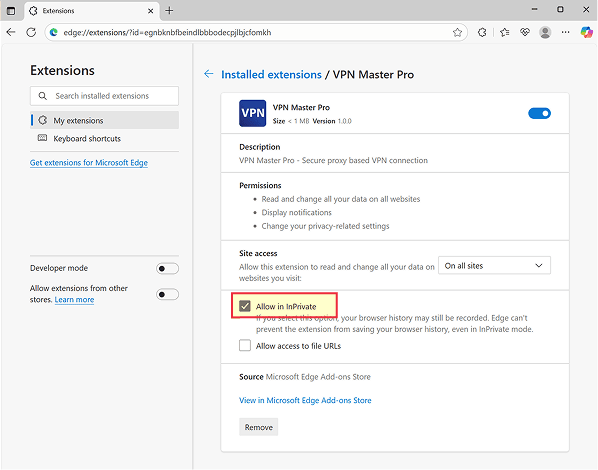The image size is (598, 470).
Task: Check Allow access to file URLs
Action: pos(245,345)
